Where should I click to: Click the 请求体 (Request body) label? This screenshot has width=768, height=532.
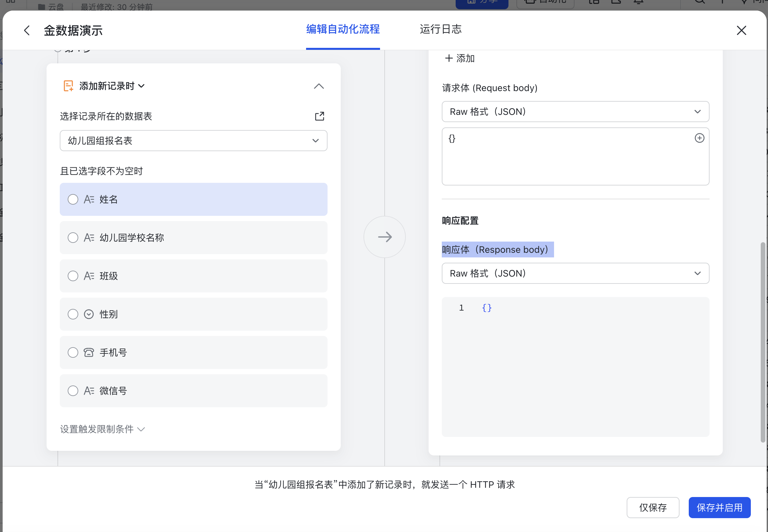click(x=490, y=88)
